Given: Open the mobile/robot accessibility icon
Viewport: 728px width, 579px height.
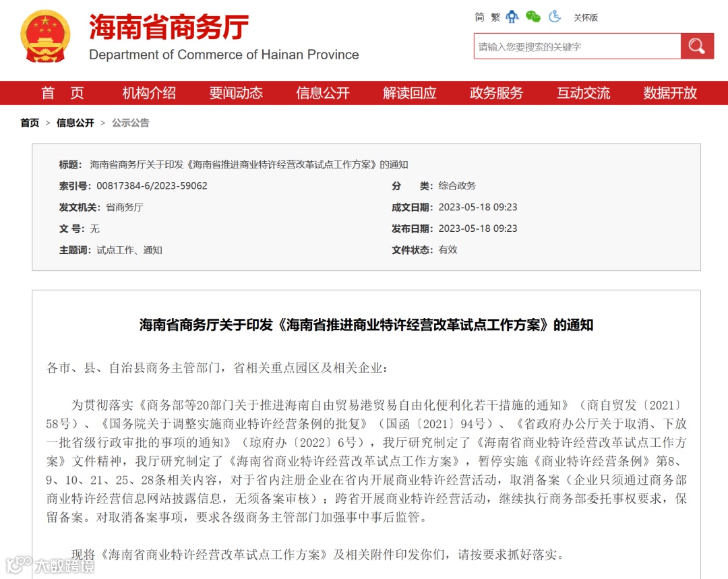Looking at the screenshot, I should point(512,17).
